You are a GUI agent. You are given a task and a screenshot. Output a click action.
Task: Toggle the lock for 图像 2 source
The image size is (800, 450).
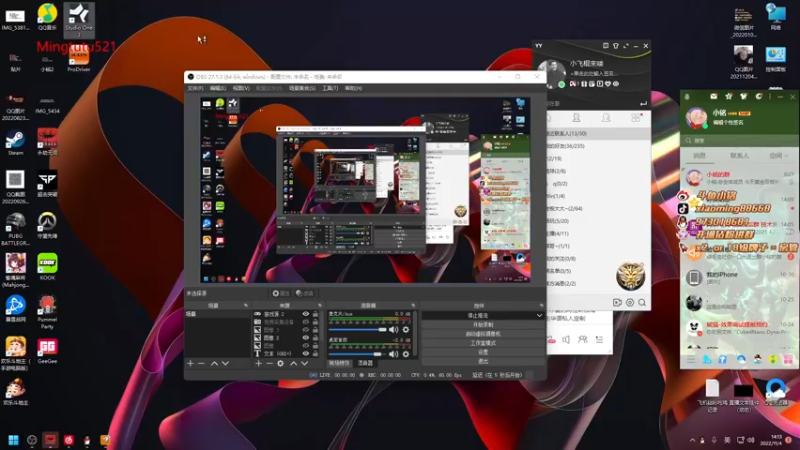315,338
